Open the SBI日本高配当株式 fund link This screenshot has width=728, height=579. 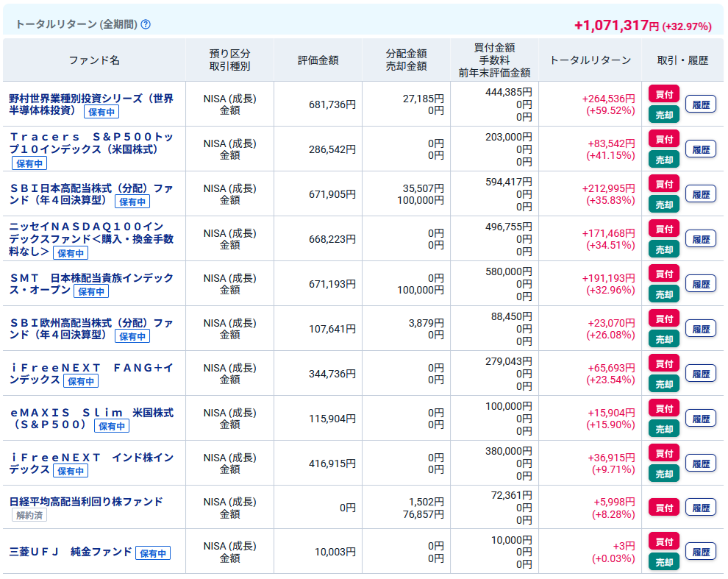[x=91, y=194]
